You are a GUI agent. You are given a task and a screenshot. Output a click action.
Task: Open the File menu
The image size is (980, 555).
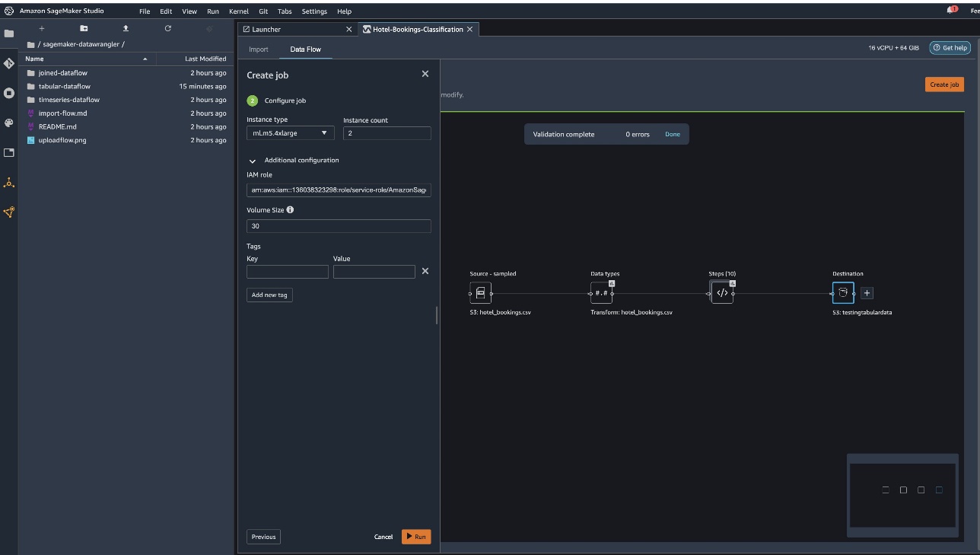pos(145,11)
